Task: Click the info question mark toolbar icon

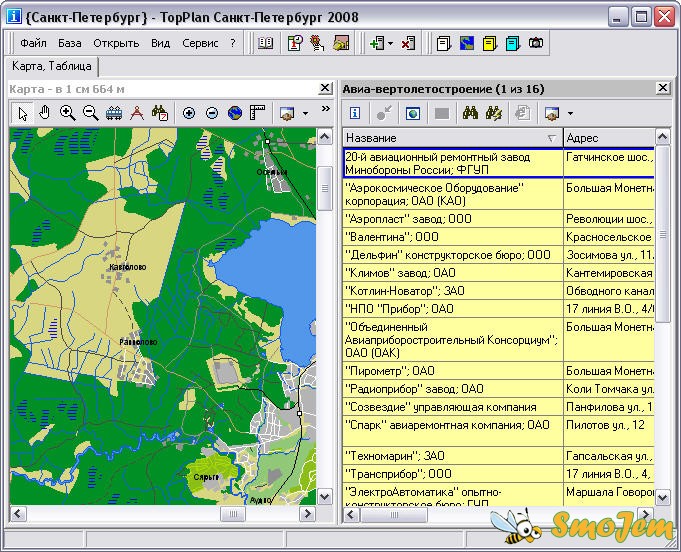Action: (295, 43)
